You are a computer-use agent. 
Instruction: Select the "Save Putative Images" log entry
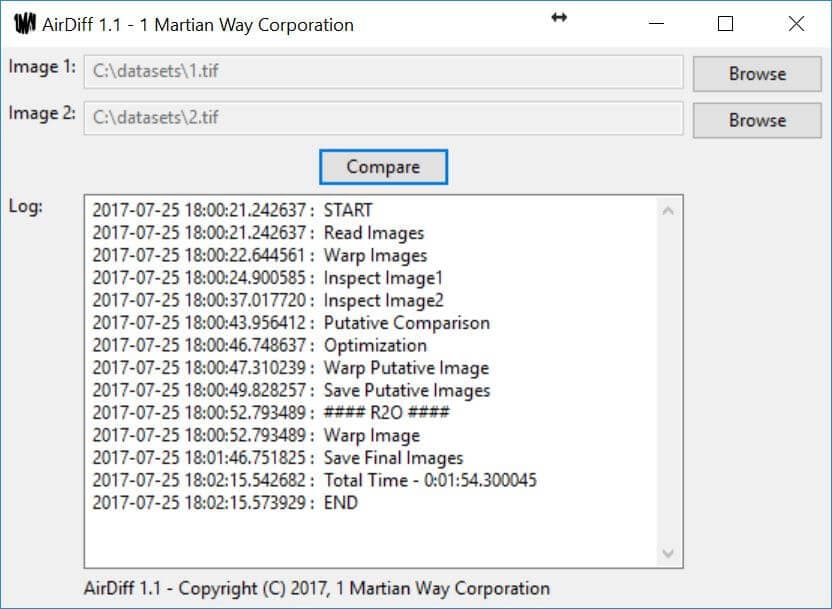291,390
